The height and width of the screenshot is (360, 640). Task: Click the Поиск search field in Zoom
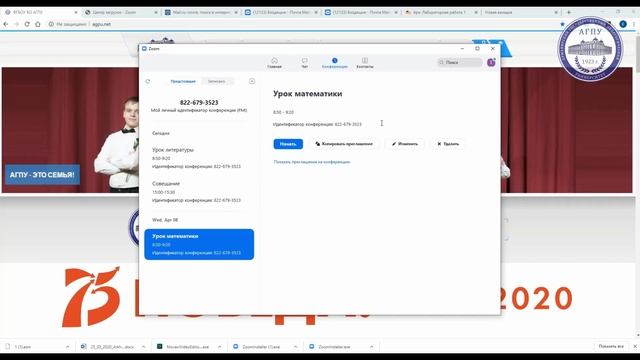[460, 62]
